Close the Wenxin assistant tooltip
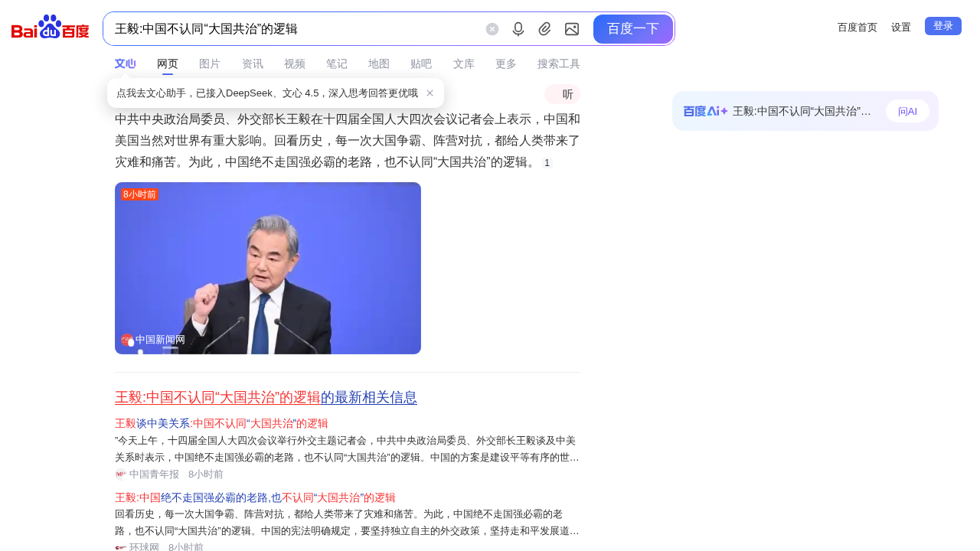980x551 pixels. pyautogui.click(x=430, y=93)
